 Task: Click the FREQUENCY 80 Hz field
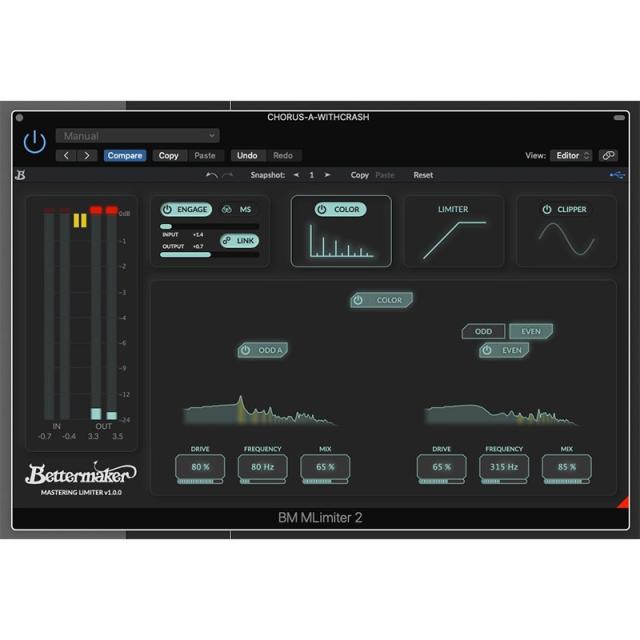(x=262, y=469)
